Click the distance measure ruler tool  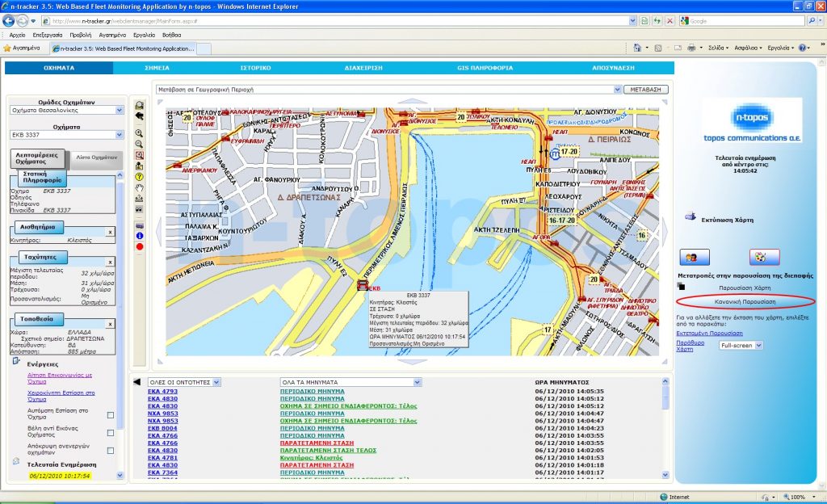(x=139, y=199)
